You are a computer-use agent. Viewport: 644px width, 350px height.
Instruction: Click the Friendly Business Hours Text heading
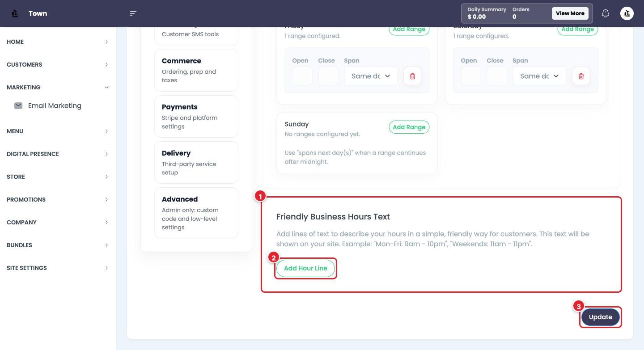coord(333,217)
